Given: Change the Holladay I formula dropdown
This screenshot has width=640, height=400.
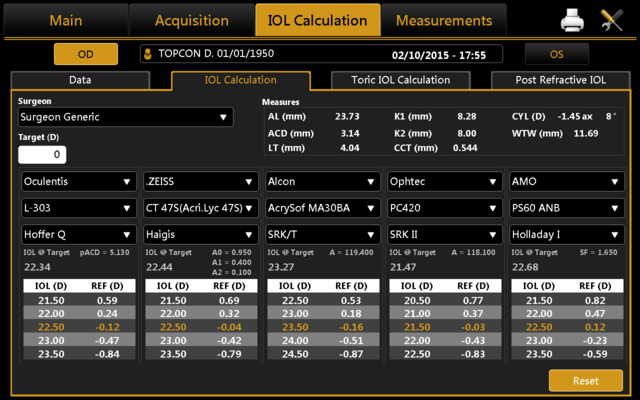Looking at the screenshot, I should [x=567, y=234].
